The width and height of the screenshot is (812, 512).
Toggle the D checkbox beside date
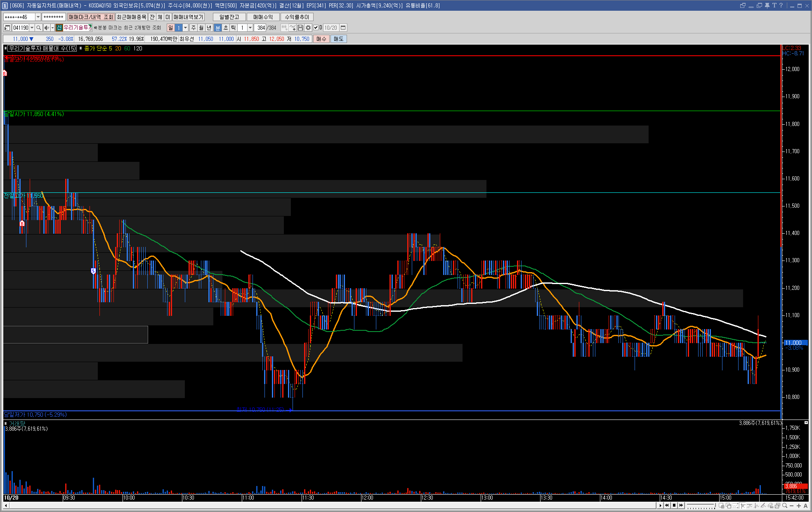click(x=316, y=28)
